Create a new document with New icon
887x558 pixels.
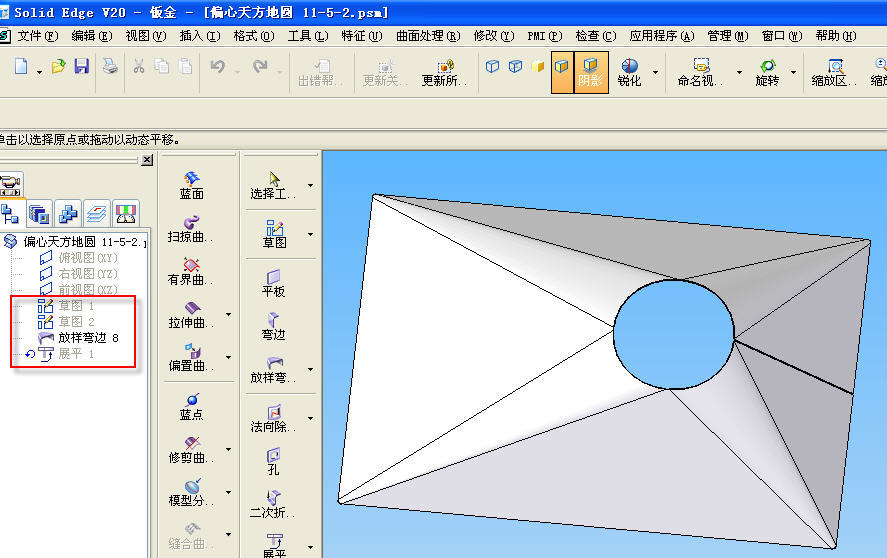[21, 66]
